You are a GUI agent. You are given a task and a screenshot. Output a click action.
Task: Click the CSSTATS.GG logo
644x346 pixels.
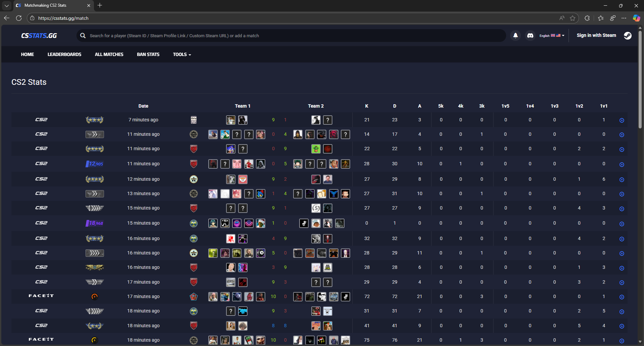[39, 36]
